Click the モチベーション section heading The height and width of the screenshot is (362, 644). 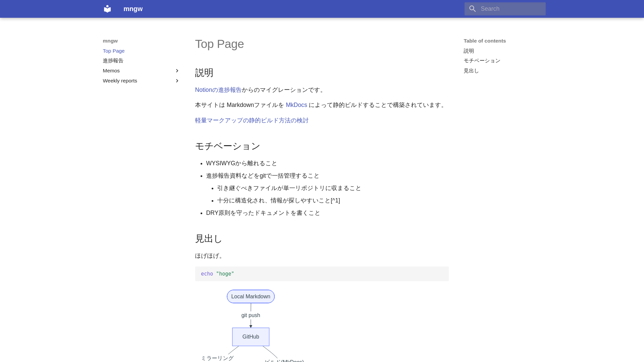point(228,146)
